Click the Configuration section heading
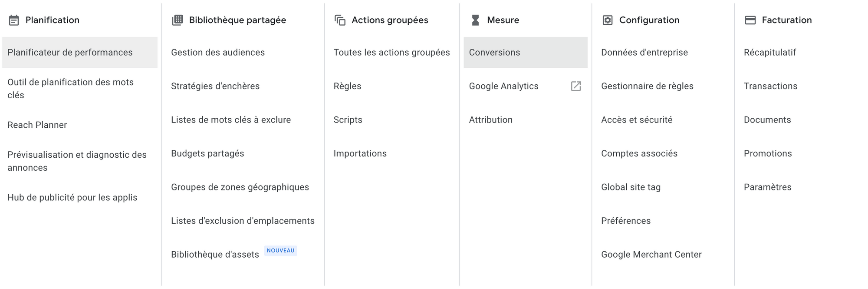Viewport: 868px width, 289px height. coord(649,20)
